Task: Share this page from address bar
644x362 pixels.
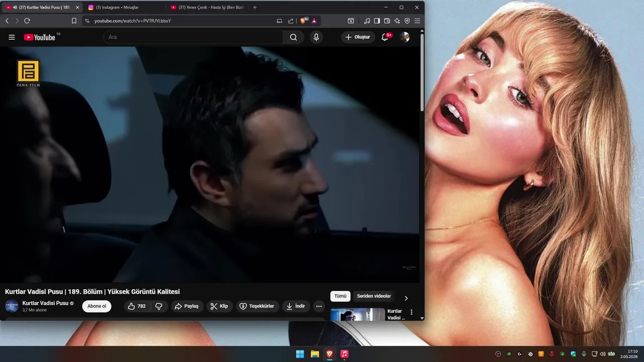Action: 291,21
